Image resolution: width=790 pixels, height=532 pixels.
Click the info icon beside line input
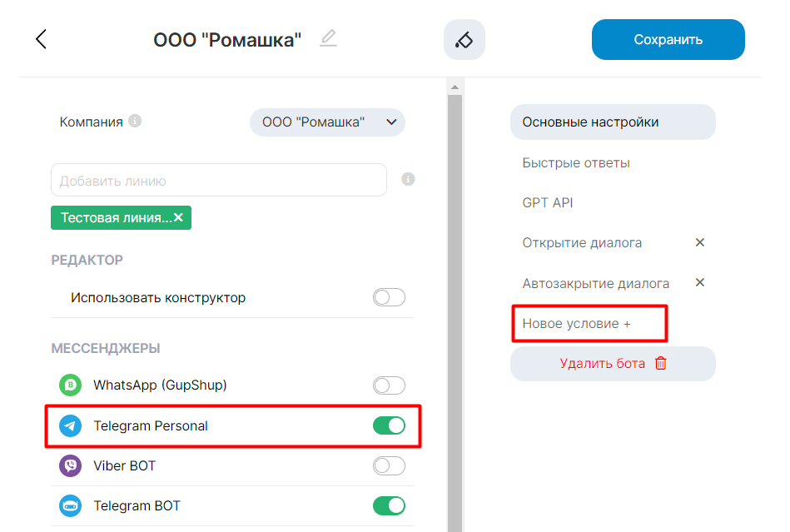point(408,179)
